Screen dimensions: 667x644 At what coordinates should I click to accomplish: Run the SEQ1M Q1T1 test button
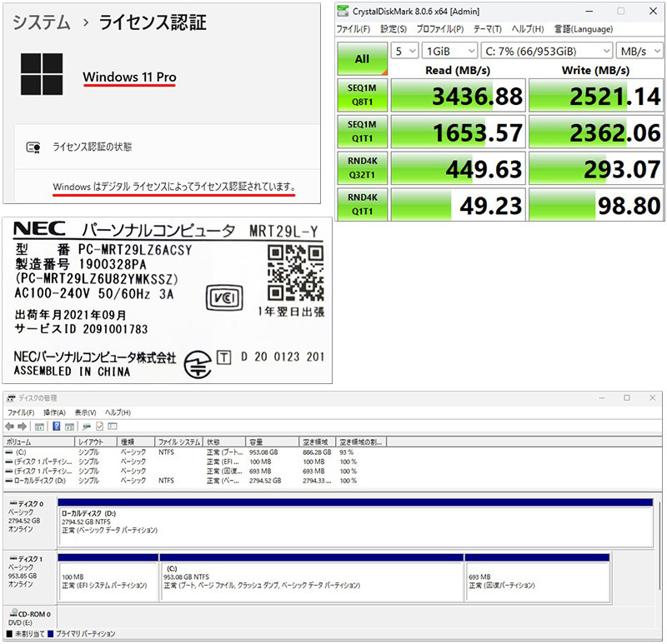[x=363, y=132]
